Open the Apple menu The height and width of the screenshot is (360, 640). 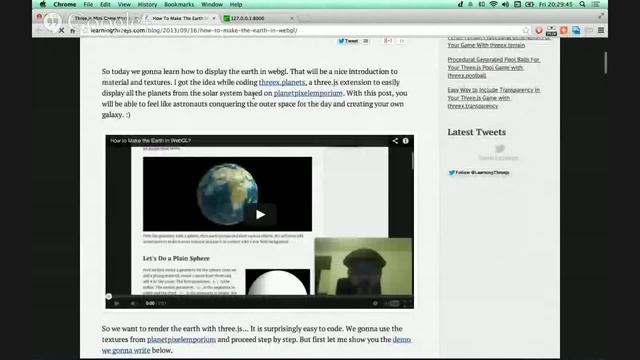pyautogui.click(x=43, y=4)
